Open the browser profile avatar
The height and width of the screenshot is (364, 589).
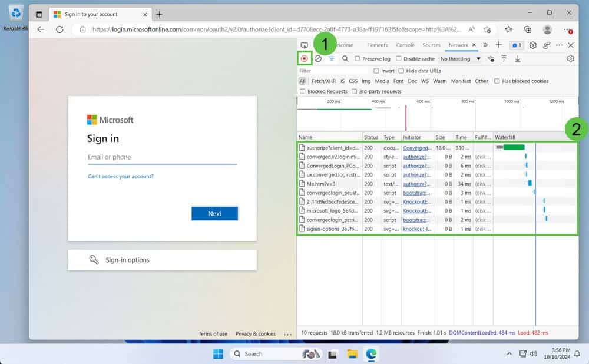pyautogui.click(x=547, y=29)
